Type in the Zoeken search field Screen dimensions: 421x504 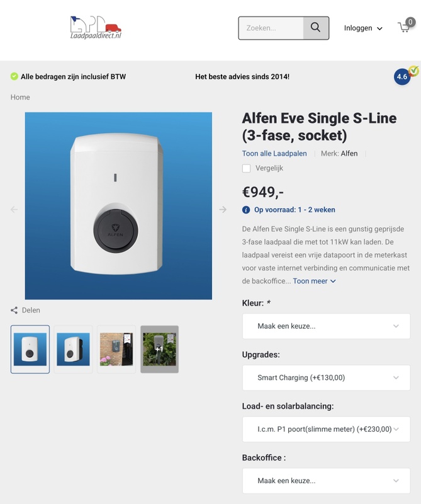[271, 28]
